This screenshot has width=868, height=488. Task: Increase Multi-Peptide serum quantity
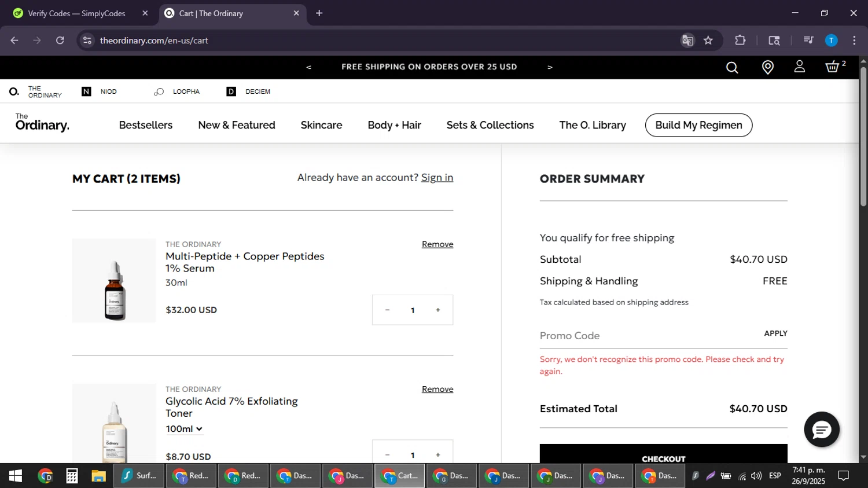pos(438,310)
